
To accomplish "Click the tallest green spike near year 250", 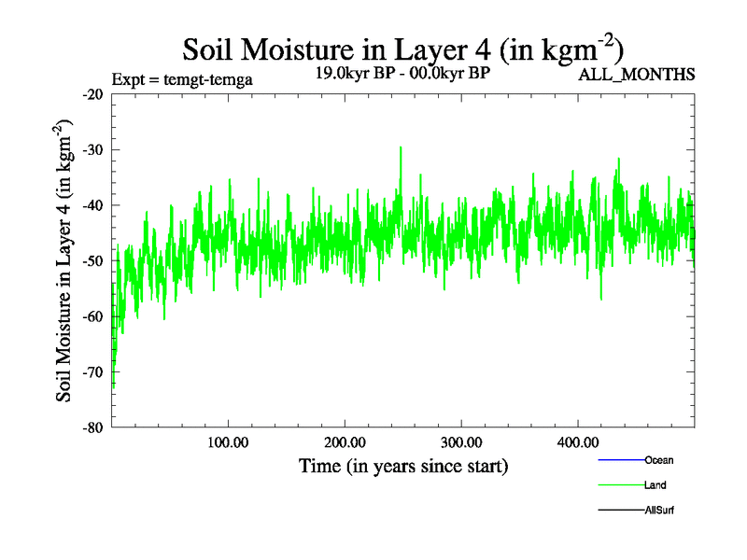I will point(401,149).
